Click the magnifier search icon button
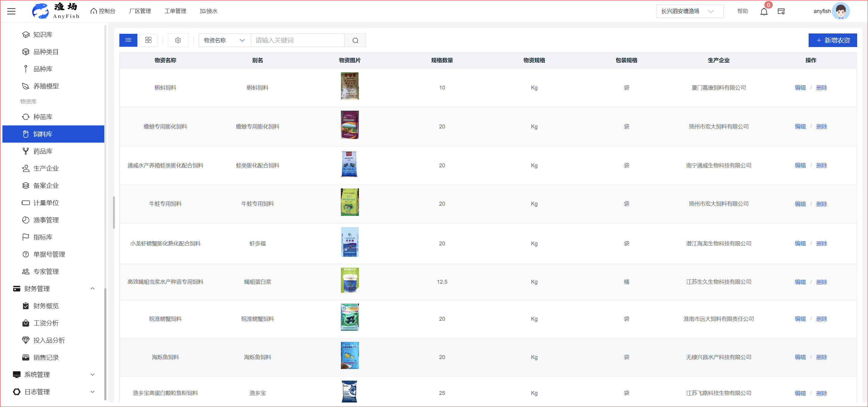 coord(355,40)
